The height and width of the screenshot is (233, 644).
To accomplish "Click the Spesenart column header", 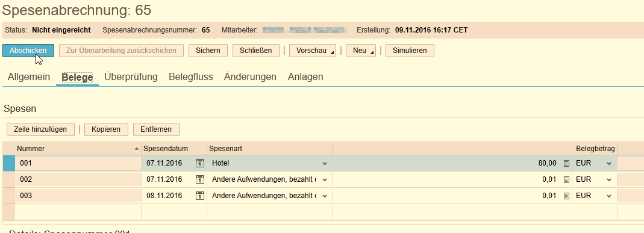I will [270, 149].
